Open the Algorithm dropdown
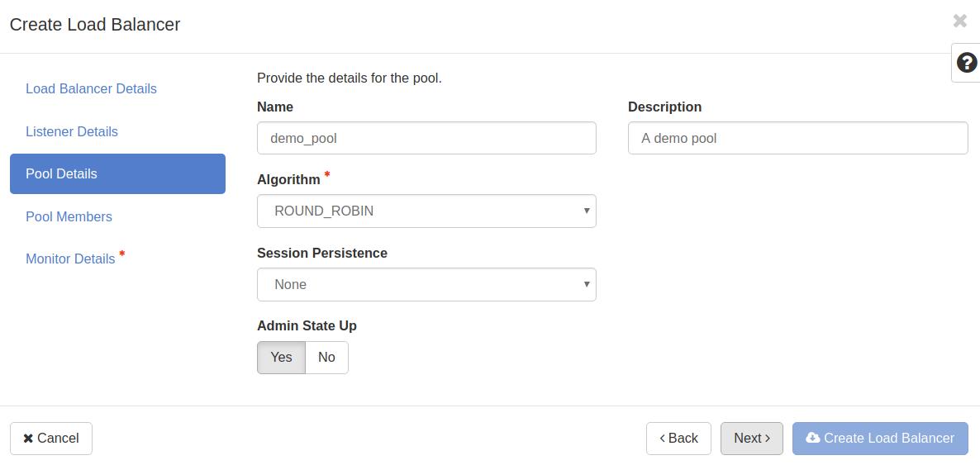This screenshot has height=465, width=980. [x=426, y=211]
